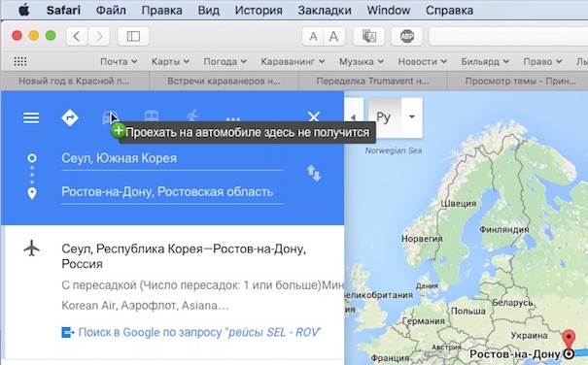This screenshot has height=365, width=588.
Task: Click the Норвегия label on map
Action: (422, 239)
